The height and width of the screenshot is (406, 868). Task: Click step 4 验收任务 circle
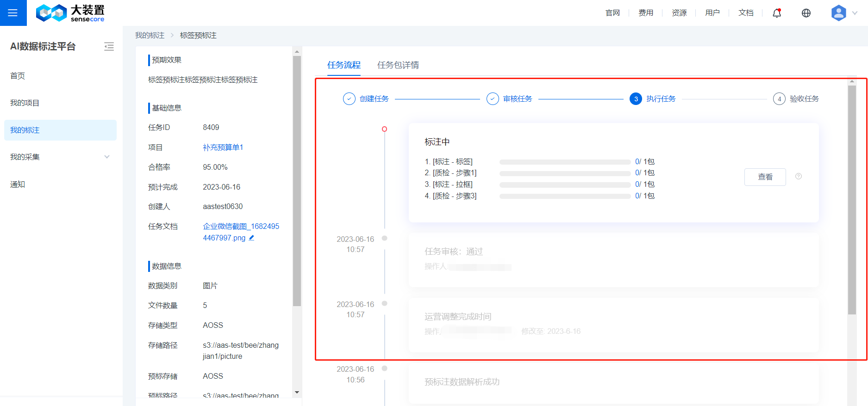[x=779, y=99]
